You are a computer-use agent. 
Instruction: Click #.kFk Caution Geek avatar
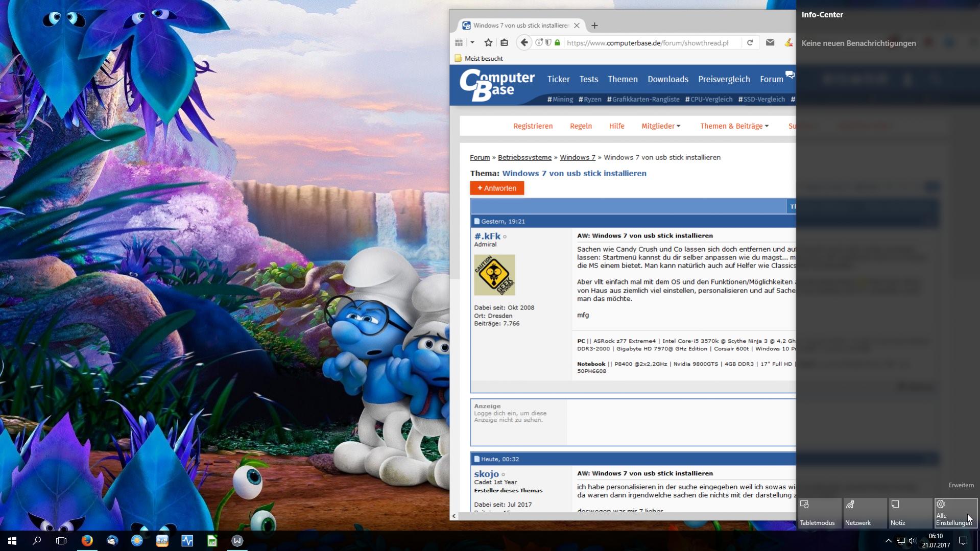tap(494, 275)
